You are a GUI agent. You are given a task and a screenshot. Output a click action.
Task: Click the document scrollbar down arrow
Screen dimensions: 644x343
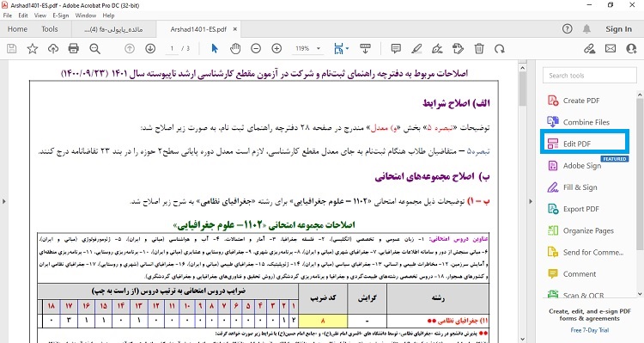pos(522,339)
